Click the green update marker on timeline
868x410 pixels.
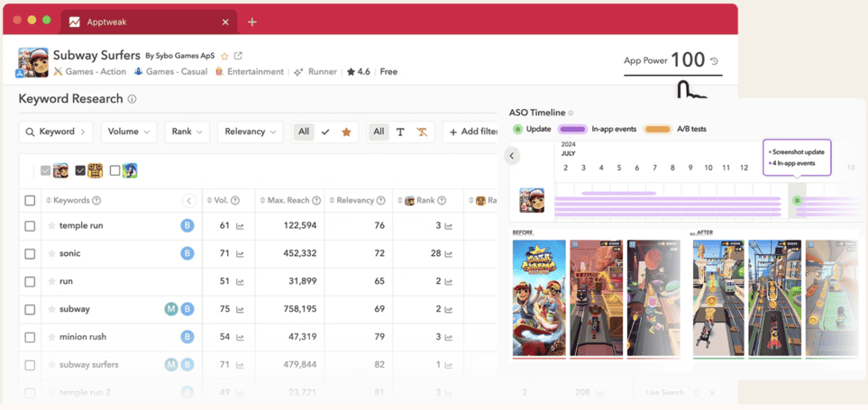(797, 200)
